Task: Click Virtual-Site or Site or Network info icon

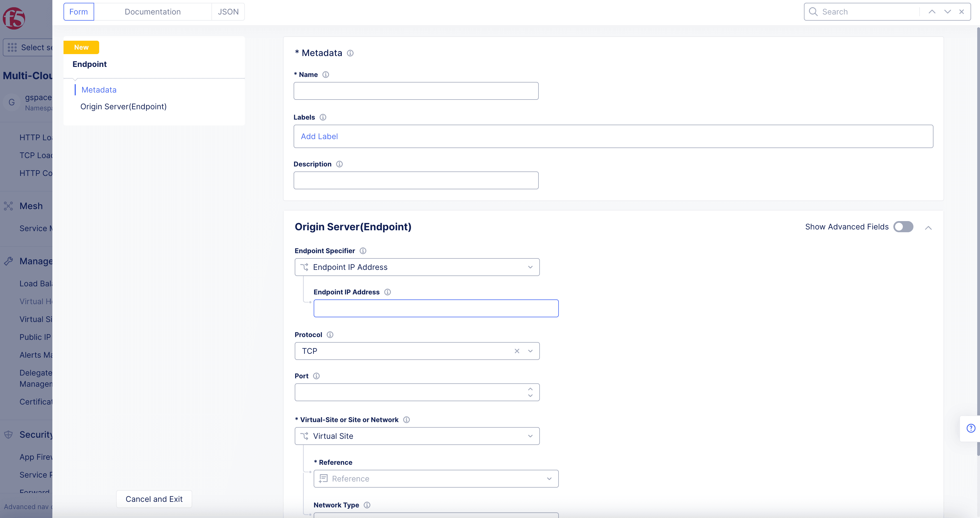Action: (x=406, y=420)
